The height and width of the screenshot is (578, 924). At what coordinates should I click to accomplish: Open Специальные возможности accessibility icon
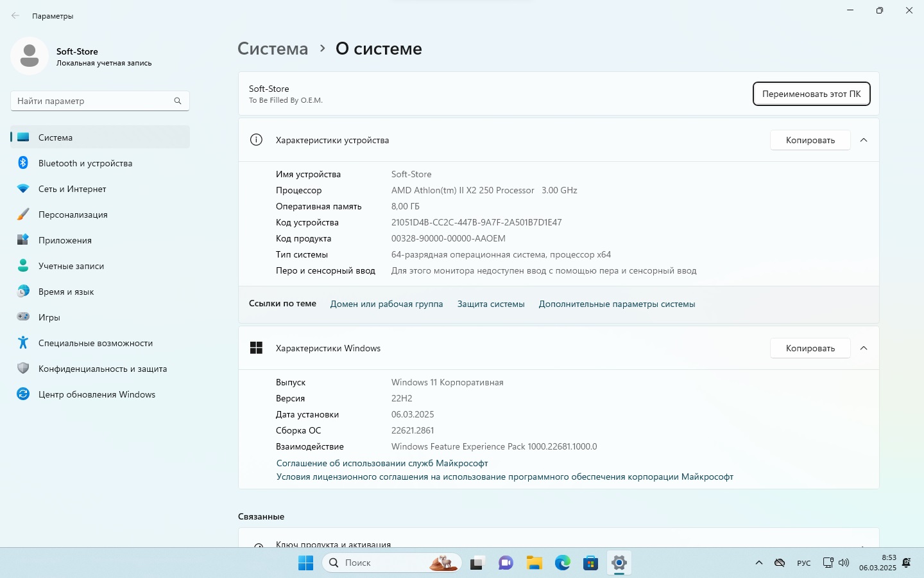23,343
